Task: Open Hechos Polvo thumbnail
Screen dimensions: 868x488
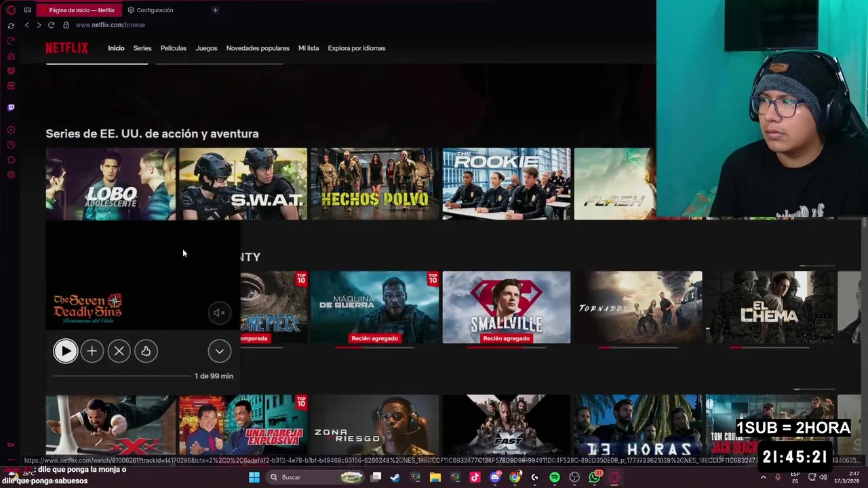Action: (x=374, y=184)
